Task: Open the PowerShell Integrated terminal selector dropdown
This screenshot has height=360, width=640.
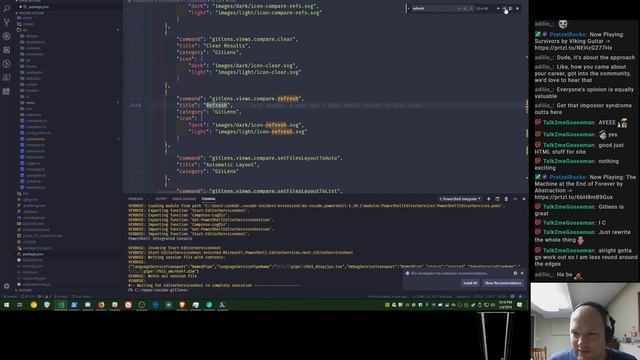Action: 460,199
